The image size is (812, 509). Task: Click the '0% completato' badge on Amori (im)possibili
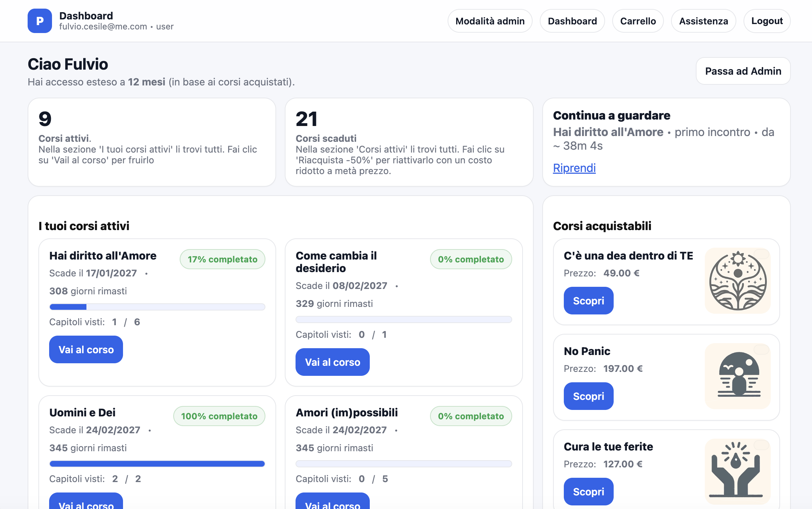tap(471, 416)
